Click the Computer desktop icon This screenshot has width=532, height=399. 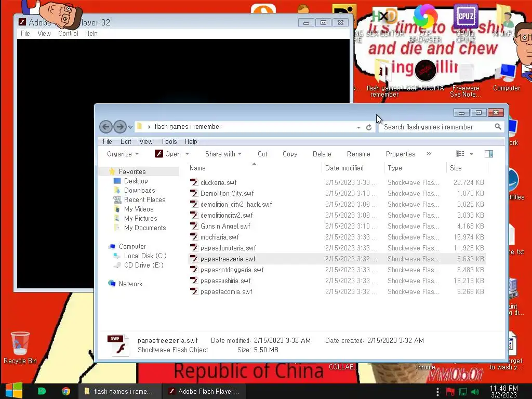pos(506,78)
